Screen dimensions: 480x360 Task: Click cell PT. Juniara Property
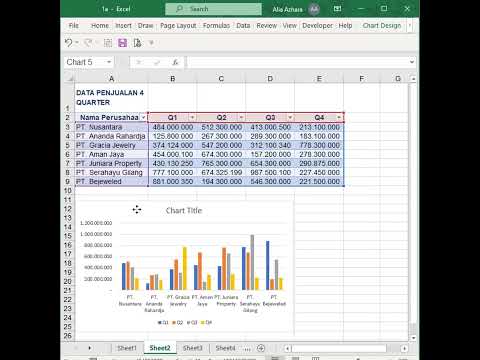pyautogui.click(x=111, y=163)
